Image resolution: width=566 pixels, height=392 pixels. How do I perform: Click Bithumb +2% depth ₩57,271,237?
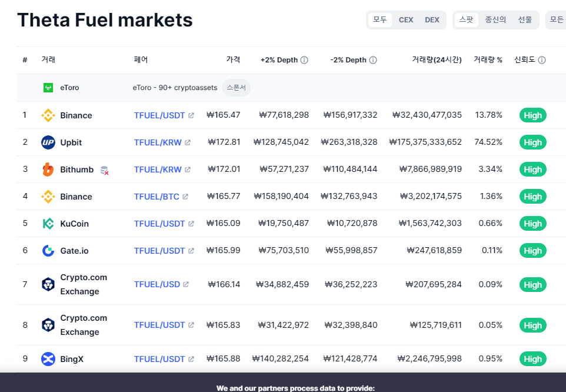pos(284,170)
